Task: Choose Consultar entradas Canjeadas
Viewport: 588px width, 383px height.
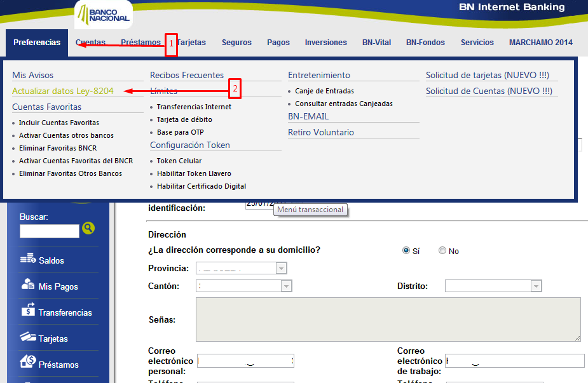Action: coord(344,104)
